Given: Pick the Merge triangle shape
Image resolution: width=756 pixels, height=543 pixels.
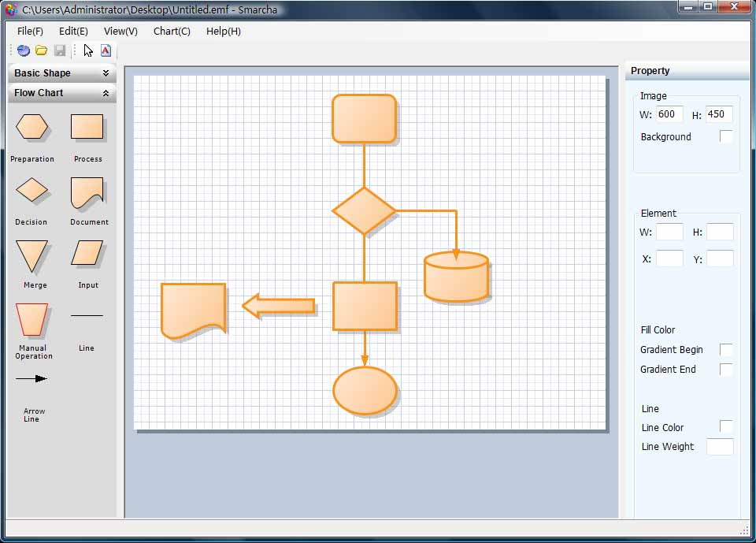Looking at the screenshot, I should 31,256.
